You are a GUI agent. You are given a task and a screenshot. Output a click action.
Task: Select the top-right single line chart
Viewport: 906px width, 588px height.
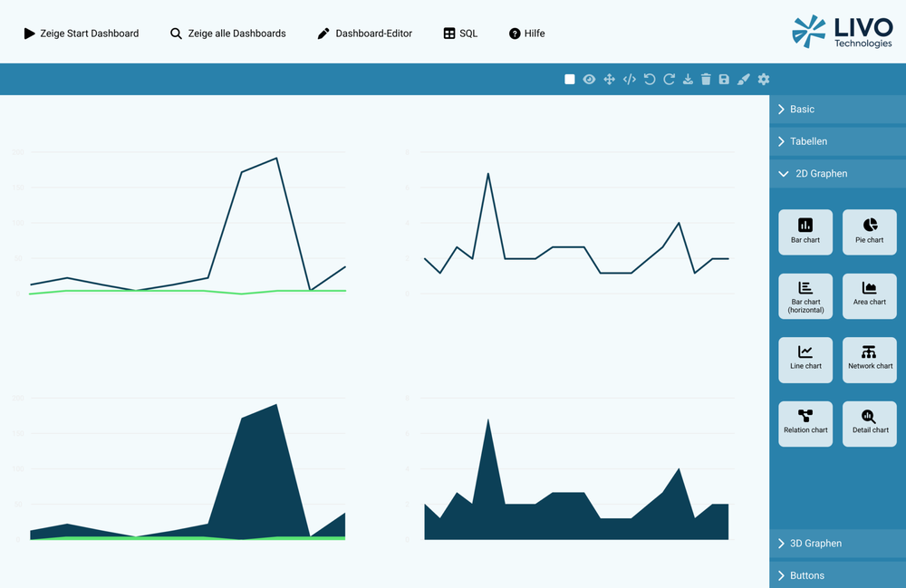[570, 224]
